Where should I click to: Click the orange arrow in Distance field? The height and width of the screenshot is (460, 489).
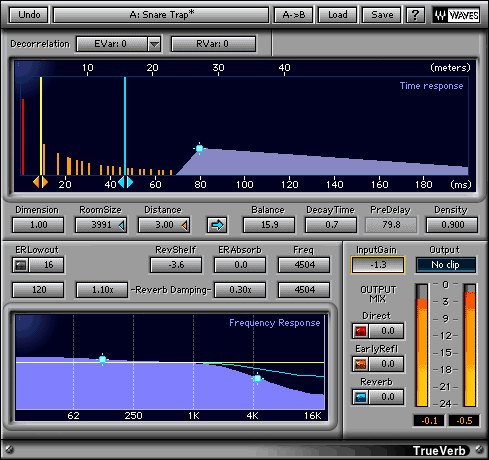[184, 226]
